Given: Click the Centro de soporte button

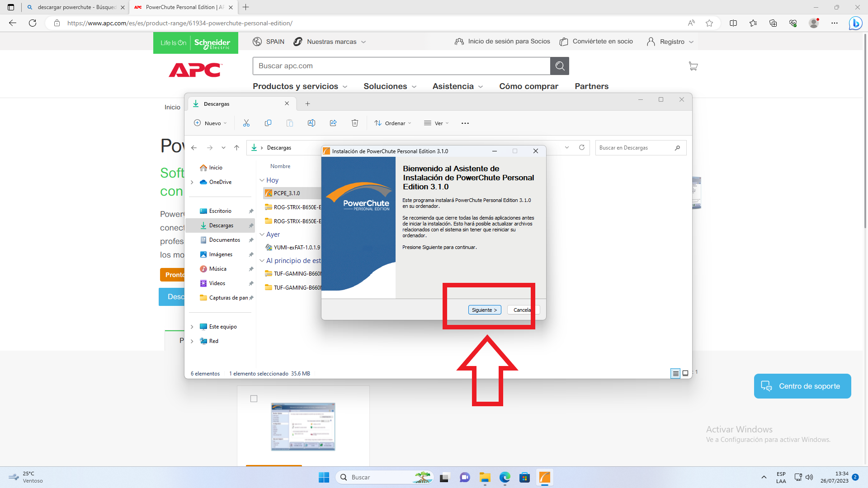Looking at the screenshot, I should pos(802,386).
